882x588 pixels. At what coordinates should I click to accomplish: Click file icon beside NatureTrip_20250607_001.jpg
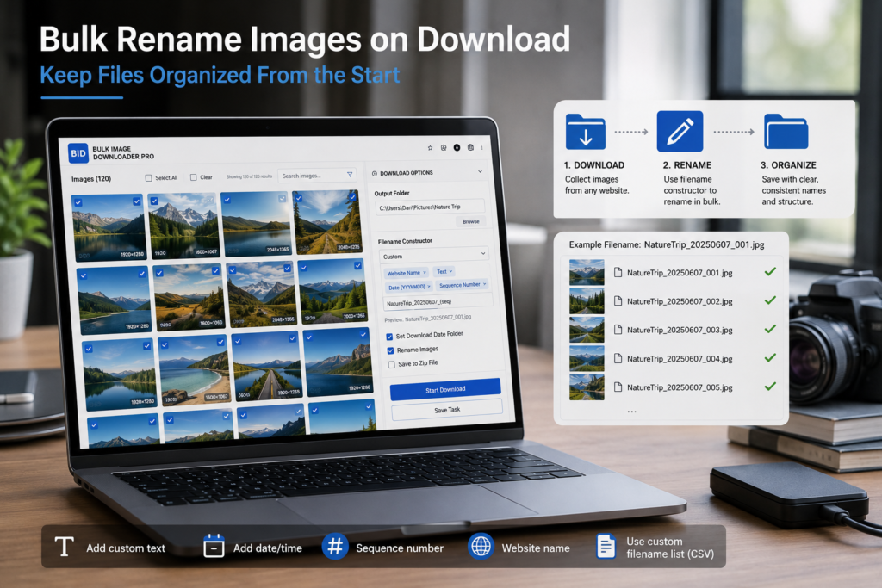pyautogui.click(x=618, y=273)
